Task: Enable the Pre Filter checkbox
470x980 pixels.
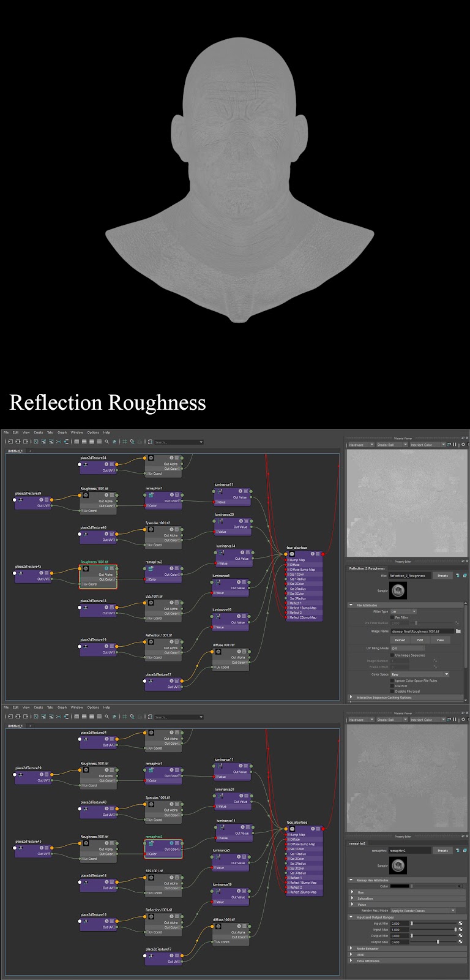Action: [x=392, y=617]
